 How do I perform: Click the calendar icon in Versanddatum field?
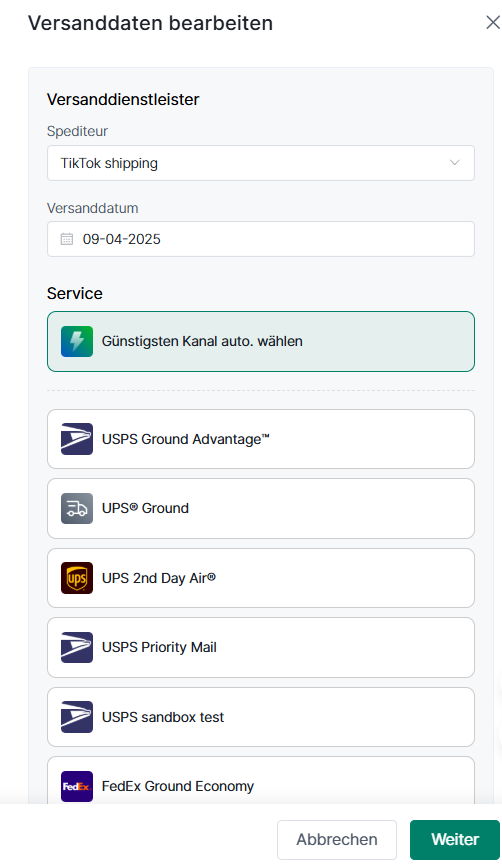click(67, 239)
